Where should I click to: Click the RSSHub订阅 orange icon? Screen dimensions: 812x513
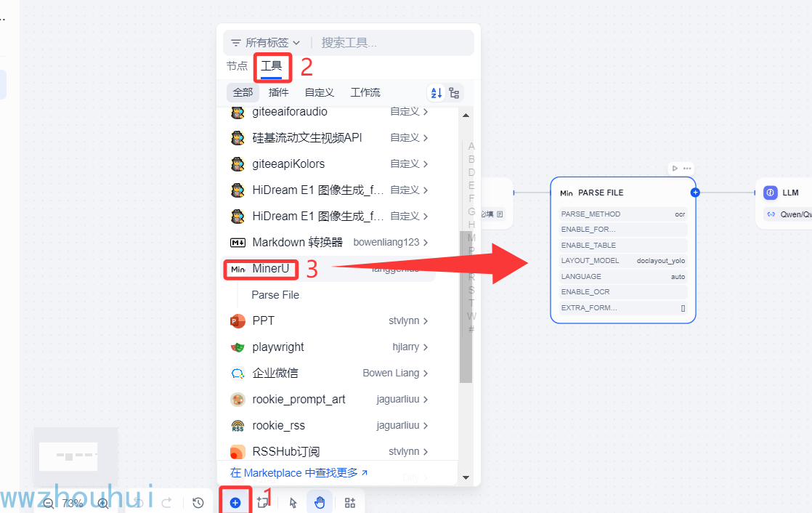click(x=237, y=452)
